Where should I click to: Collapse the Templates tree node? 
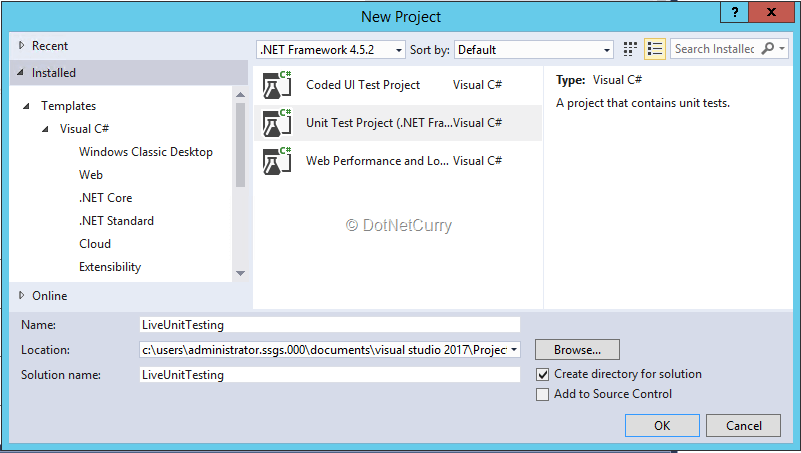click(x=26, y=106)
